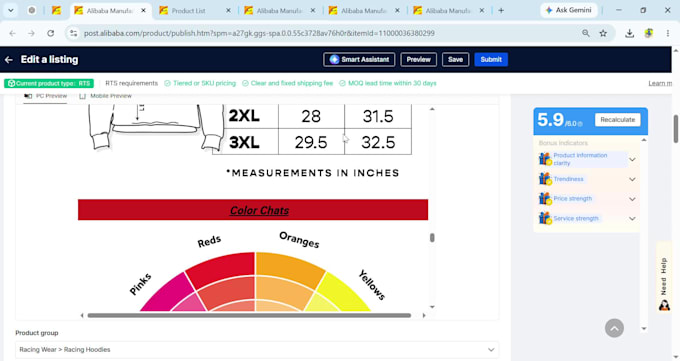Click the editor horizontal scrollbar
This screenshot has width=680, height=361.
tap(249, 315)
